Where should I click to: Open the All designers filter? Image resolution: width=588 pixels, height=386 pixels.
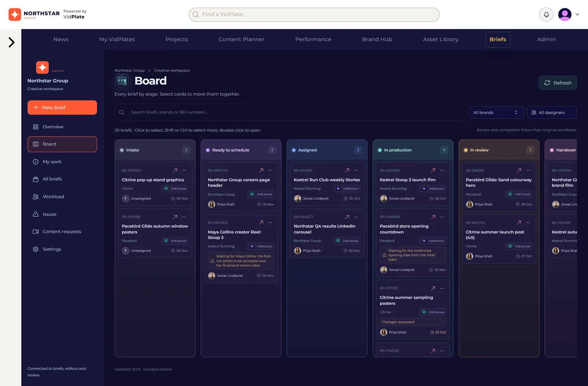click(x=552, y=112)
